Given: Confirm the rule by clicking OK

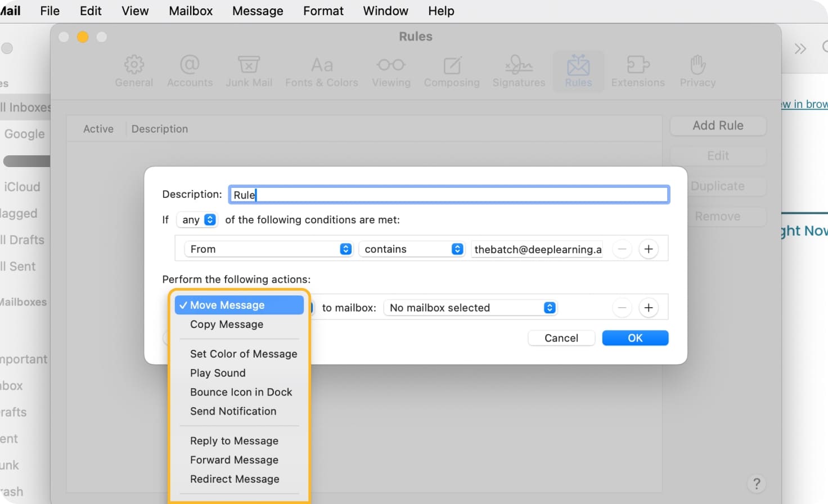Looking at the screenshot, I should (x=635, y=337).
